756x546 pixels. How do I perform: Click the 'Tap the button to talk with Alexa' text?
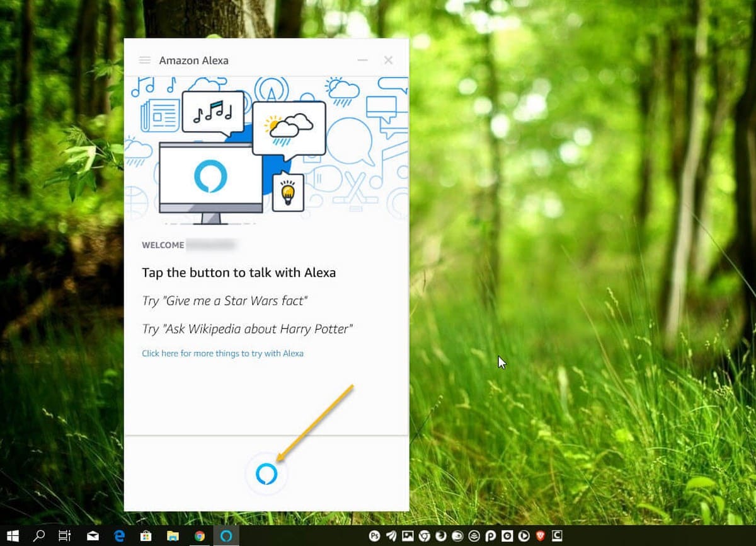click(x=239, y=273)
